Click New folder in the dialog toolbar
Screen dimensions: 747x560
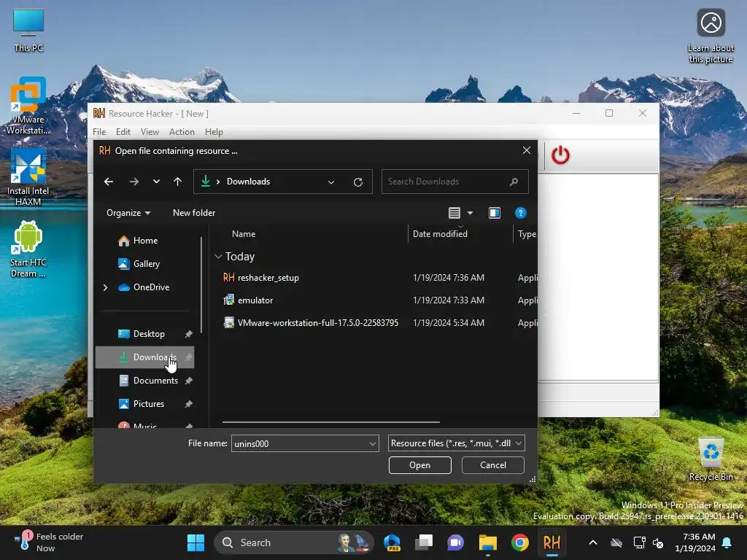point(194,213)
